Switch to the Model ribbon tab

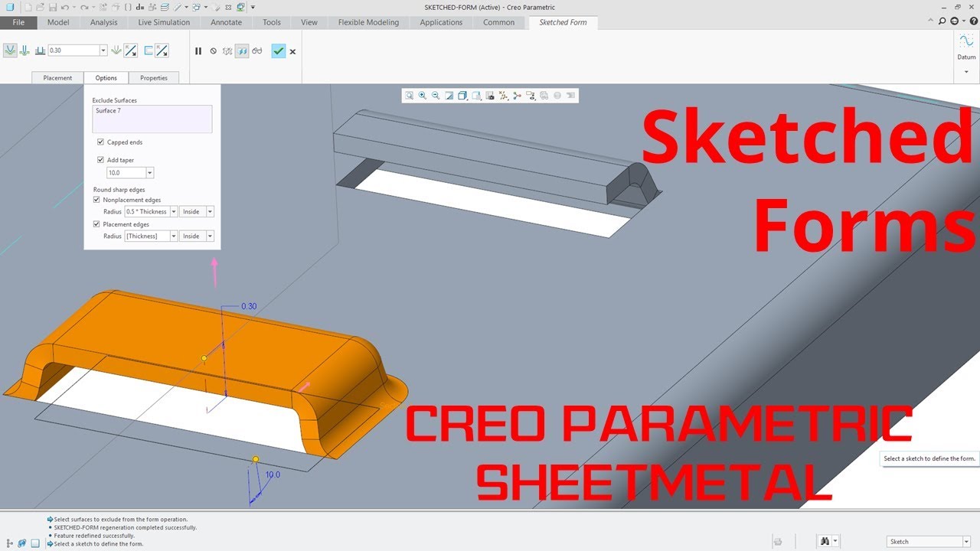pyautogui.click(x=58, y=22)
